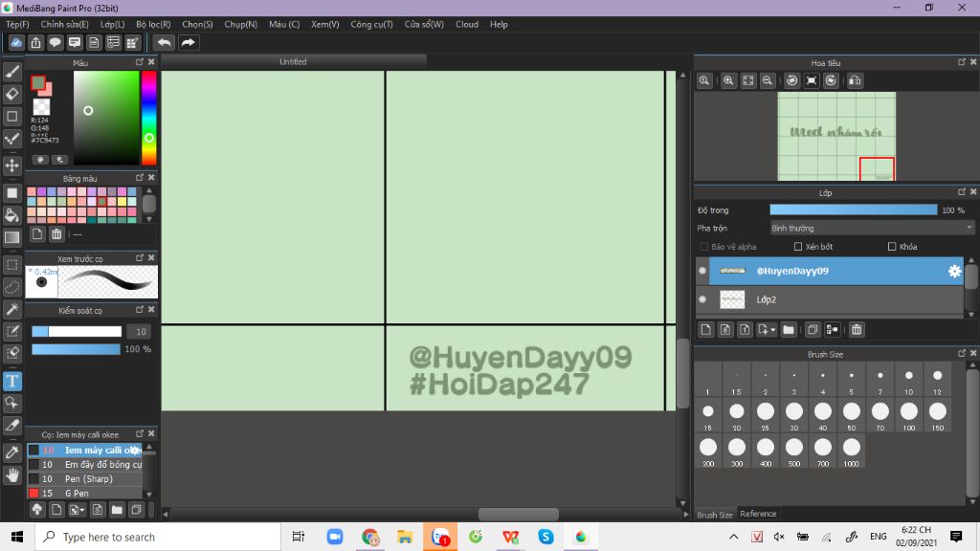Rotate navigator view clockwise
This screenshot has width=980, height=551.
(831, 80)
